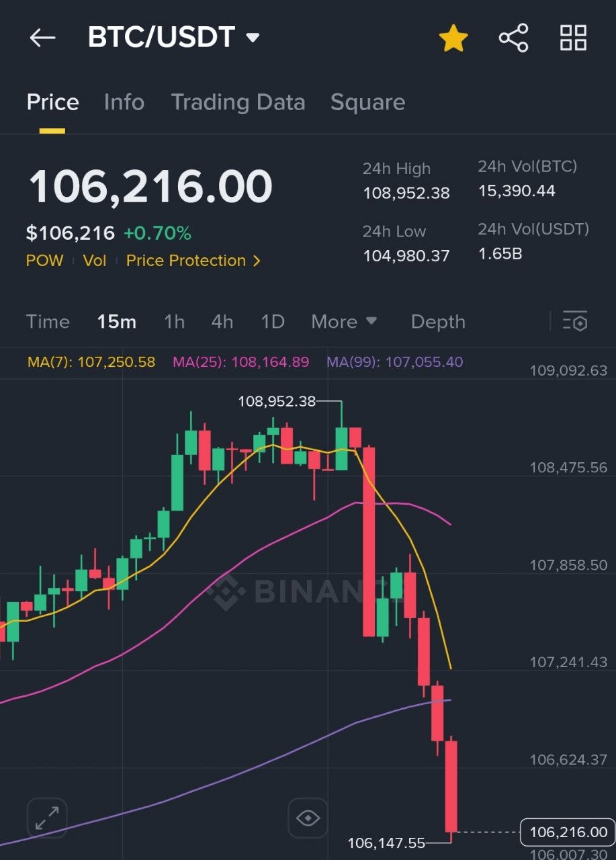
Task: Tap the current price marker 106,216.00
Action: click(x=568, y=832)
